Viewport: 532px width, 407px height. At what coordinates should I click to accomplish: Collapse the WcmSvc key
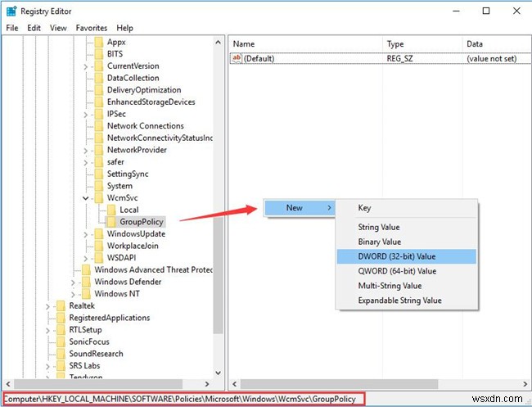(x=86, y=198)
